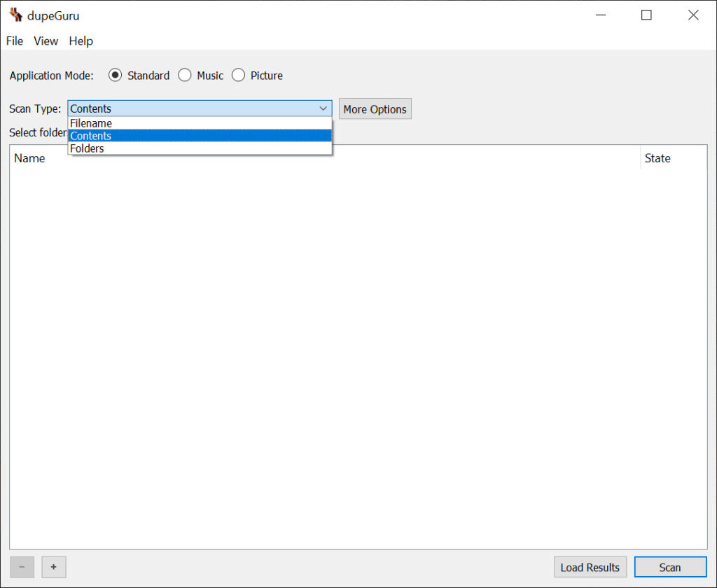Screen dimensions: 717x588
Task: Open the File menu
Action: click(x=15, y=41)
